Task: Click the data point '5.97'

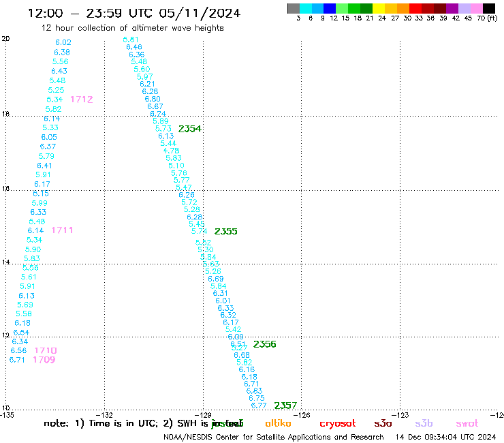Action: point(144,76)
